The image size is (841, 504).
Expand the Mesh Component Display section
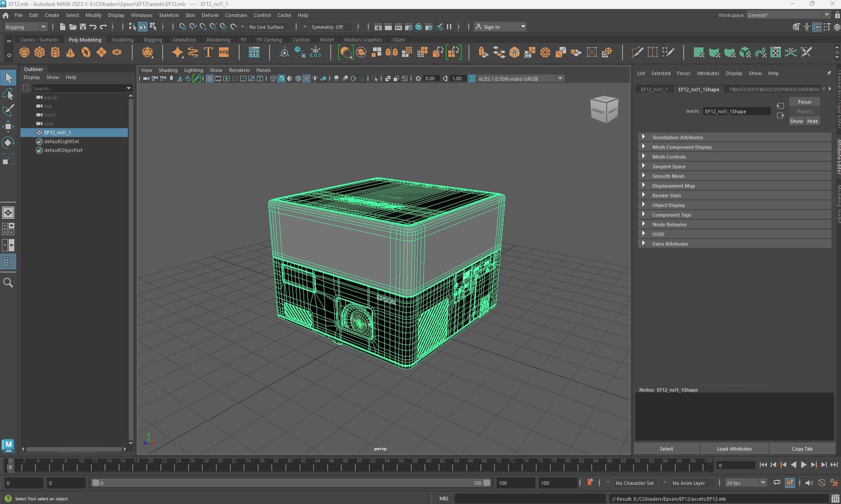(x=682, y=147)
